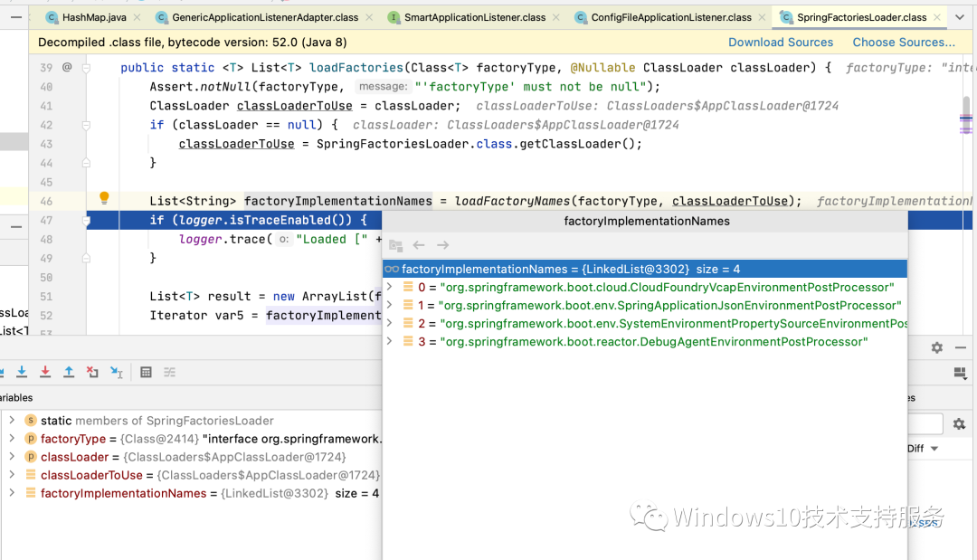Click the search input field at right
The image size is (977, 560).
(925, 424)
